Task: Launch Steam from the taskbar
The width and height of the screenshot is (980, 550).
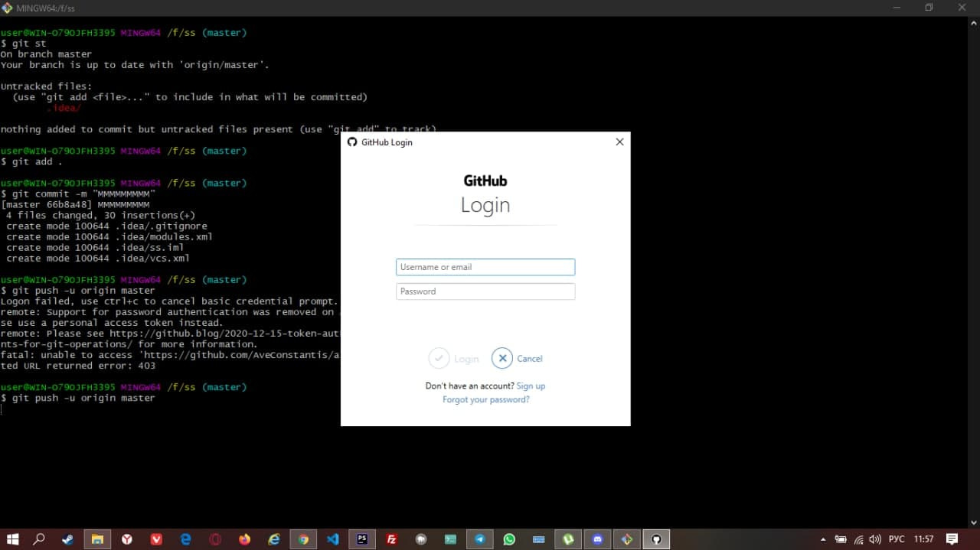Action: [68, 539]
